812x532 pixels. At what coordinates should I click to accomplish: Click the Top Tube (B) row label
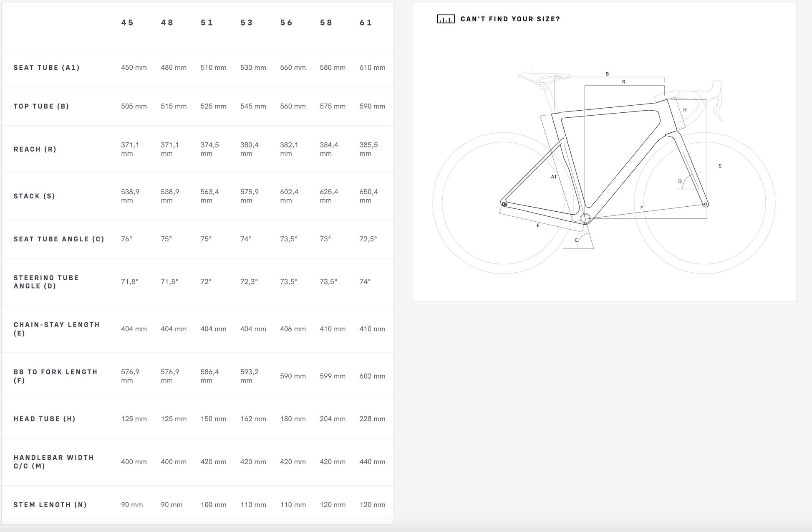pyautogui.click(x=41, y=106)
